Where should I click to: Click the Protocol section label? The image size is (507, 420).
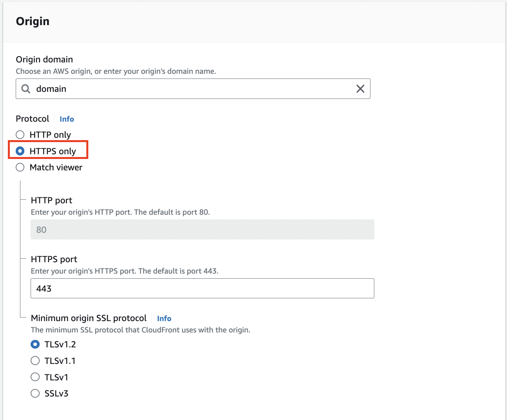click(x=33, y=119)
